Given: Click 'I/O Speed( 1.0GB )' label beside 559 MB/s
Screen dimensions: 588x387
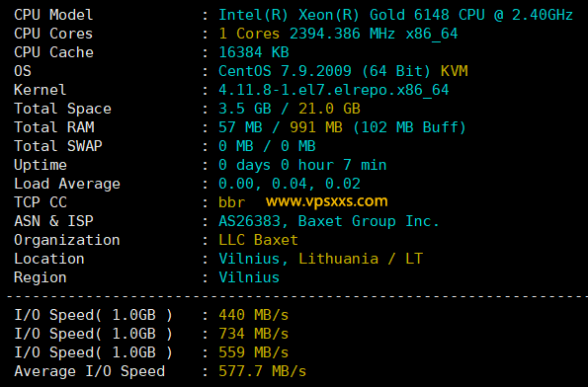Looking at the screenshot, I should (93, 352).
